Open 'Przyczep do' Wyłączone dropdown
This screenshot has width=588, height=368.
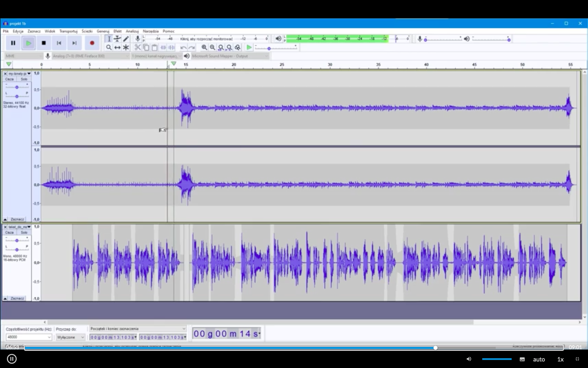tap(70, 337)
